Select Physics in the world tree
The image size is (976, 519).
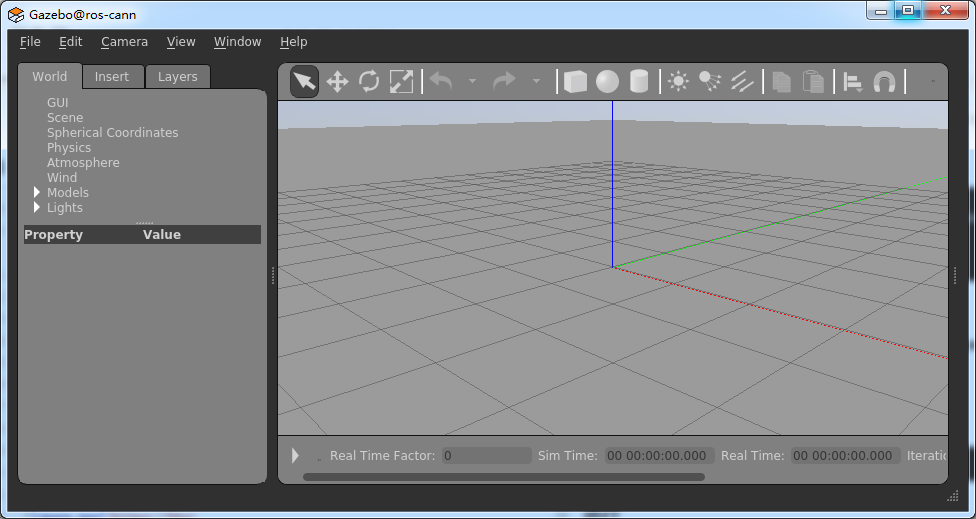click(69, 147)
